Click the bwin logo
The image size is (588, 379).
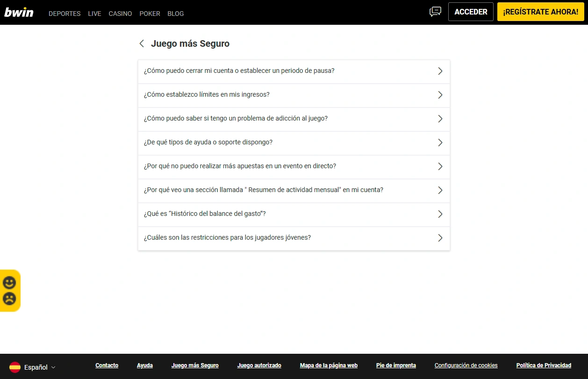[x=19, y=12]
